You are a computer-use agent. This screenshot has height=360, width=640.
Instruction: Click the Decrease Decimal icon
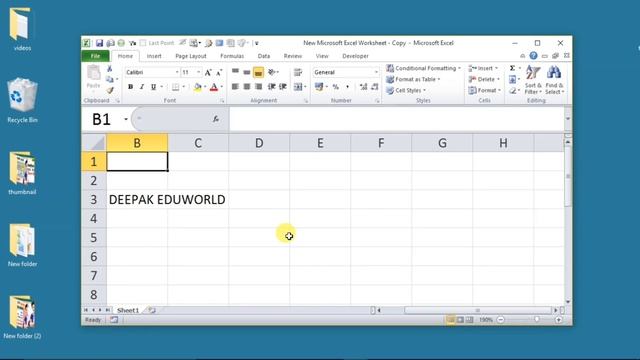click(375, 87)
